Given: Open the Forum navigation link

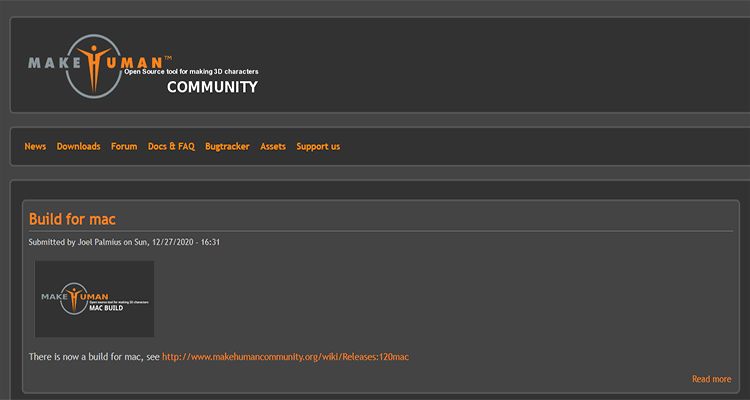Looking at the screenshot, I should [124, 146].
